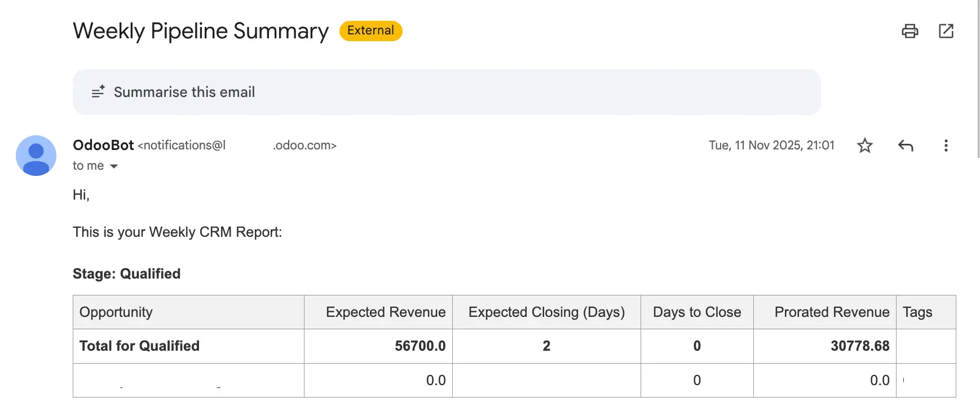Click the Tue, 11 Nov 2025 timestamp
The height and width of the screenshot is (415, 980).
[771, 145]
